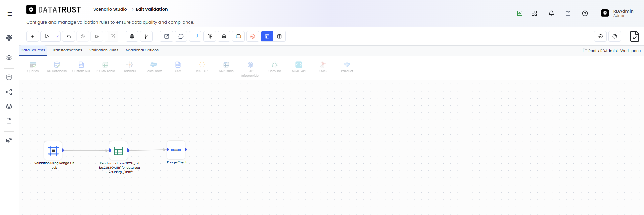This screenshot has height=215, width=644.
Task: Open the history clock toolbar icon
Action: point(83,36)
